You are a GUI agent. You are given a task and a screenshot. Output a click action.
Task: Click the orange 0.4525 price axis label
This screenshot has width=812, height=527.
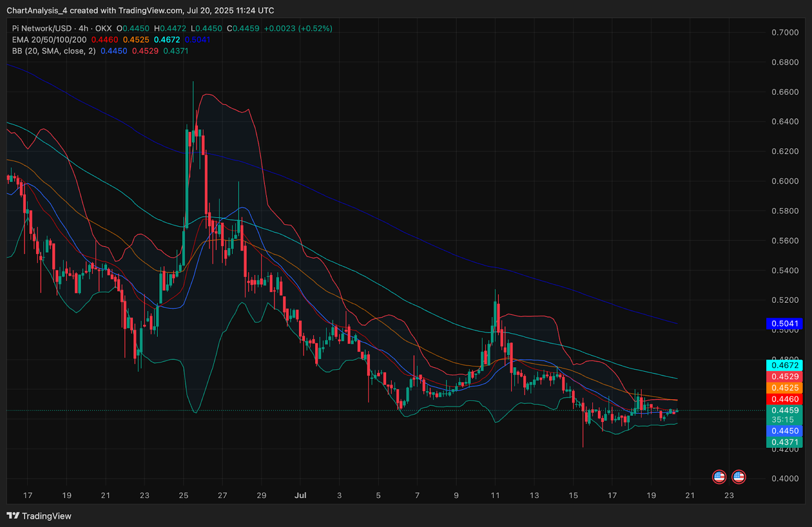[x=785, y=388]
